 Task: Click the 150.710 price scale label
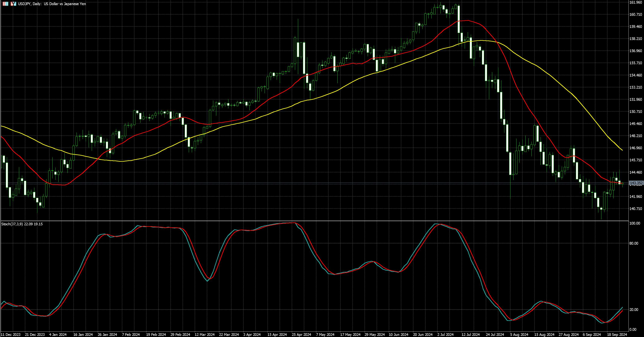click(635, 112)
